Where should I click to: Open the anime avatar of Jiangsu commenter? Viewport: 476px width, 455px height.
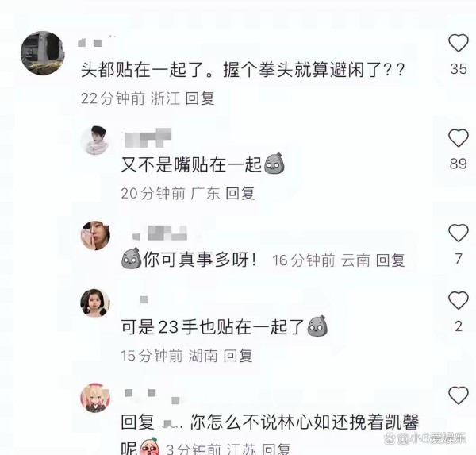point(95,398)
